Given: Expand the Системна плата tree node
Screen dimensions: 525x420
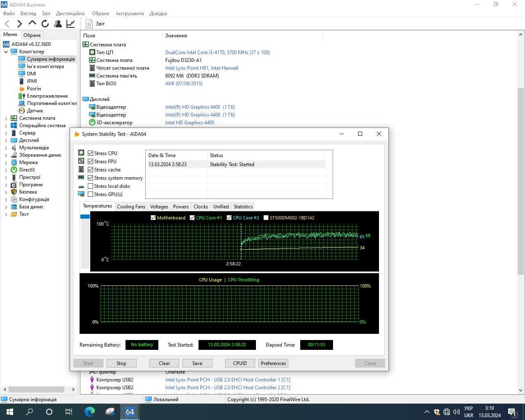Looking at the screenshot, I should pyautogui.click(x=6, y=118).
